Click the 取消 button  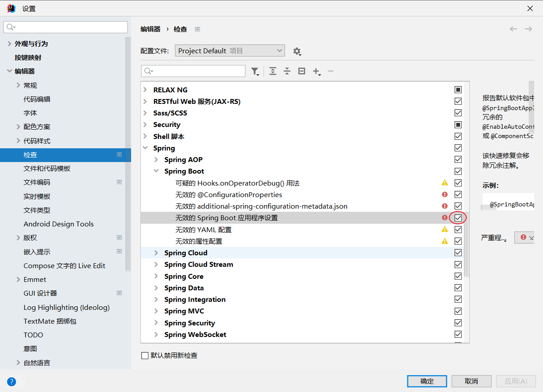(x=471, y=381)
